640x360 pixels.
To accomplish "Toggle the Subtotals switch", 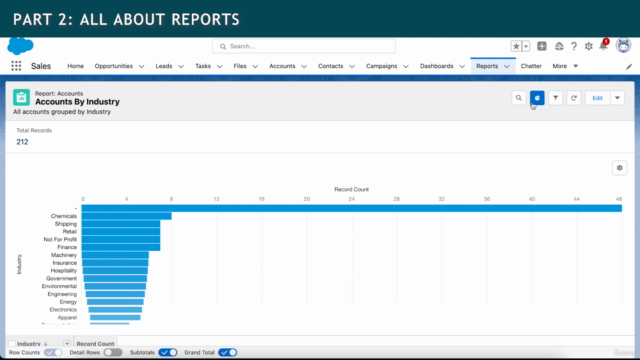I will pos(168,352).
